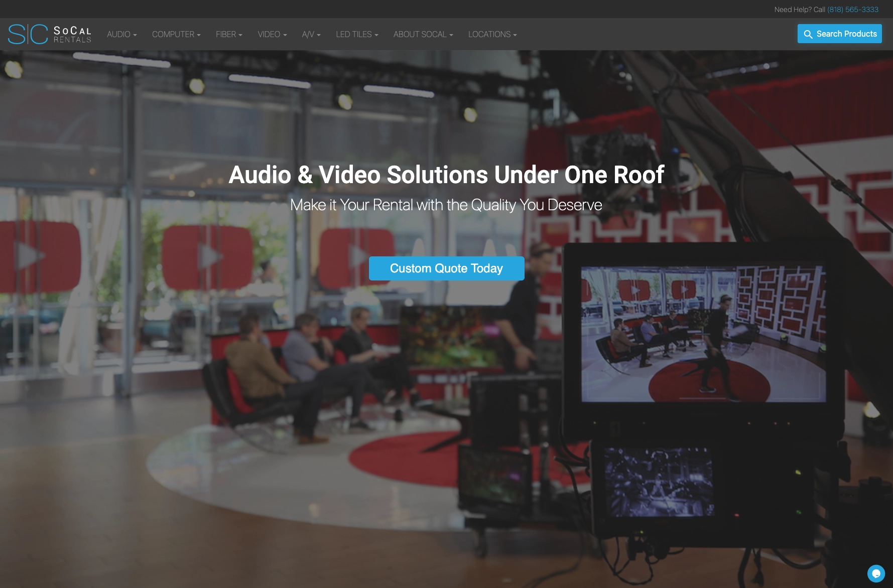Click the SoCal Rentals wordmark

[72, 35]
